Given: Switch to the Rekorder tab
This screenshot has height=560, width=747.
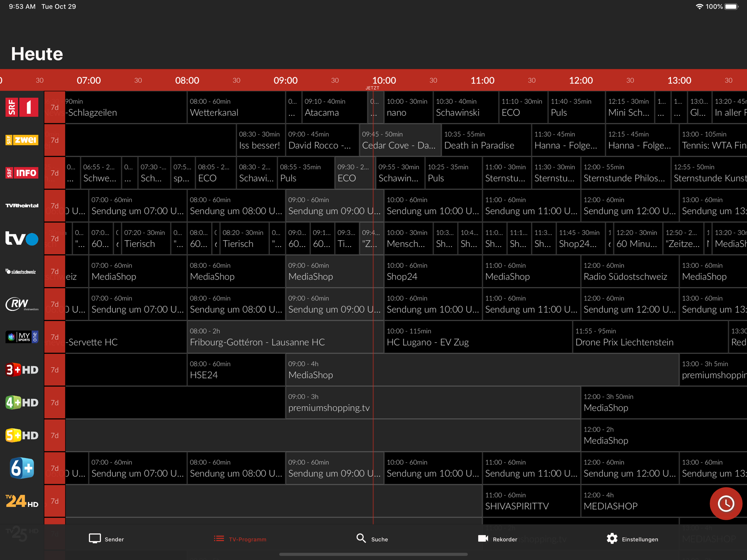Looking at the screenshot, I should 498,539.
